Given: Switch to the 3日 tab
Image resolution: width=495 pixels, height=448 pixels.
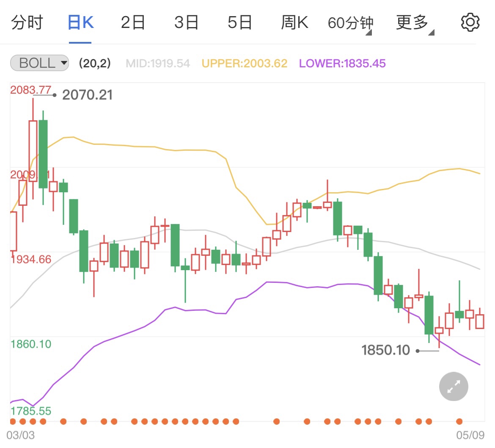Looking at the screenshot, I should (x=186, y=23).
